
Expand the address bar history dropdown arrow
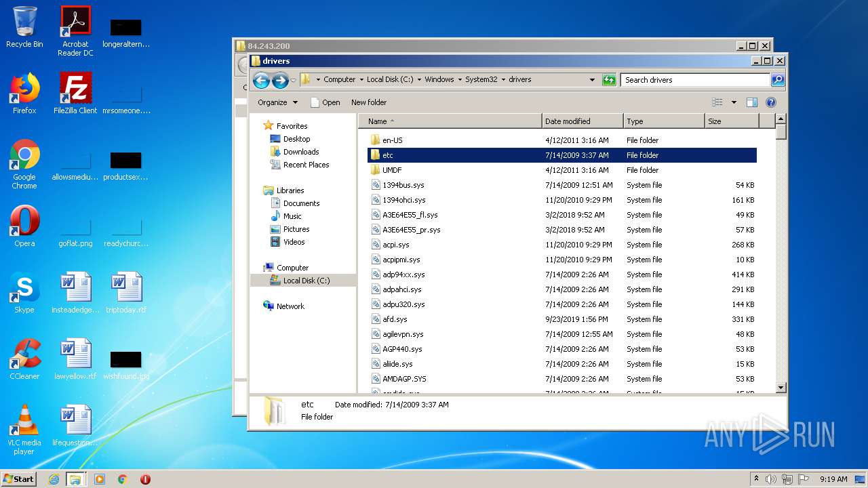(593, 80)
